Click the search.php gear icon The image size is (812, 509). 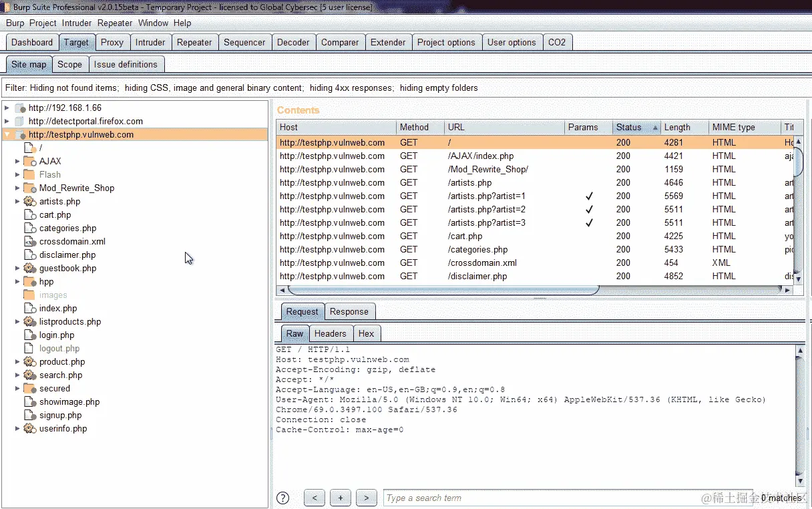tap(29, 375)
